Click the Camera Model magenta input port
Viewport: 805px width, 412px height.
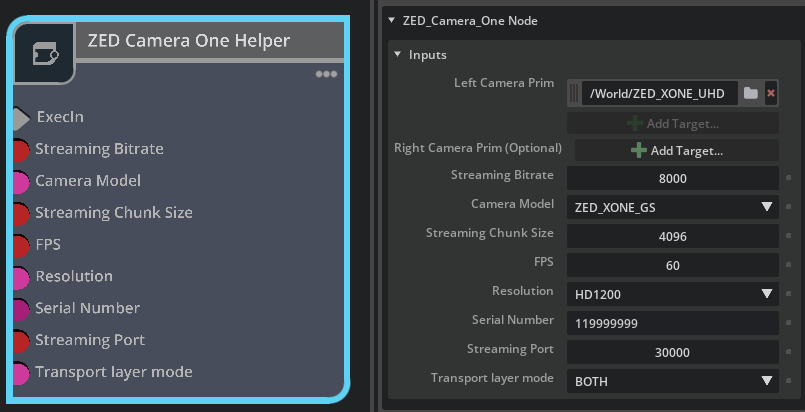click(21, 182)
